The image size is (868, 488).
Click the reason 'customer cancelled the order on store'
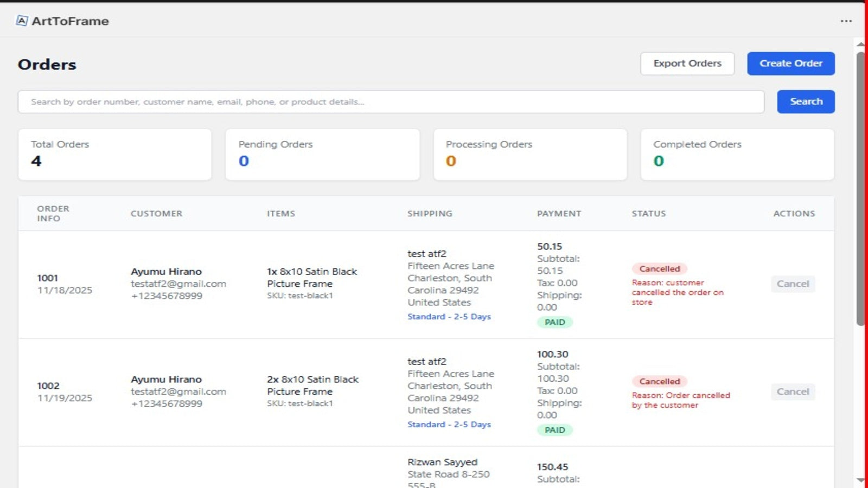678,293
